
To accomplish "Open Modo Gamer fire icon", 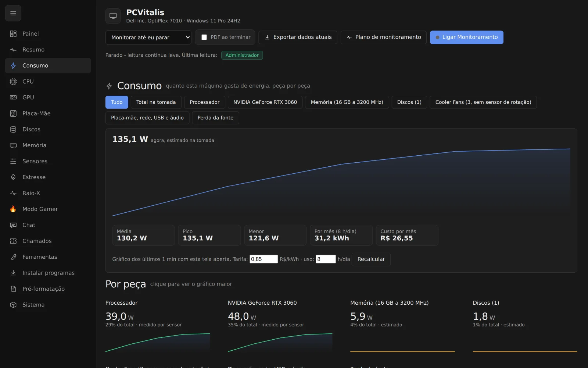I will (13, 209).
